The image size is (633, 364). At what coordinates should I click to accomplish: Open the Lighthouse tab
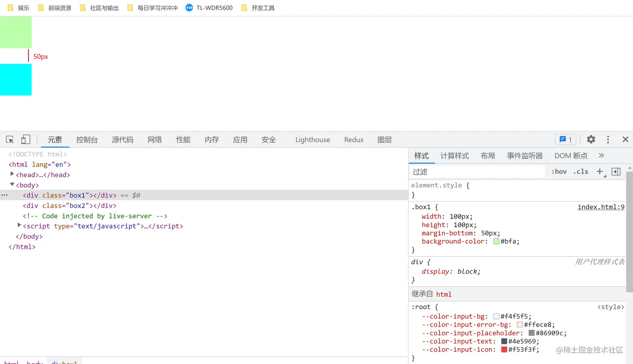click(x=313, y=140)
